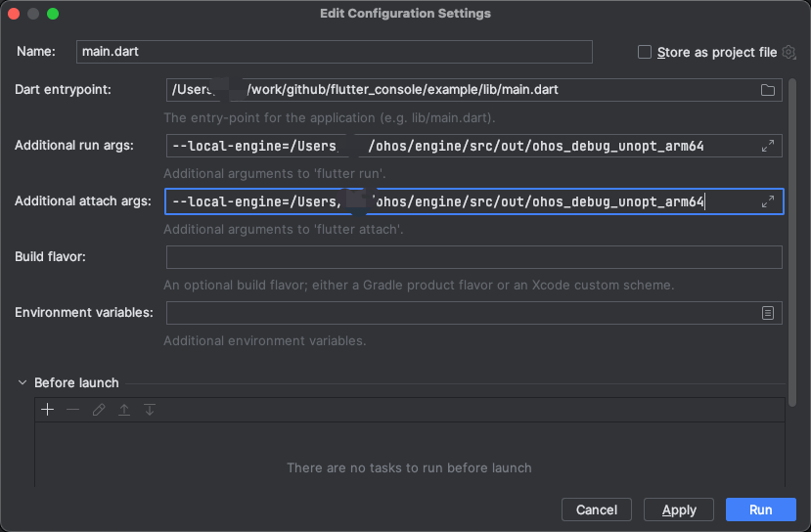The image size is (811, 532).
Task: Open Store as project file gear settings
Action: point(788,52)
